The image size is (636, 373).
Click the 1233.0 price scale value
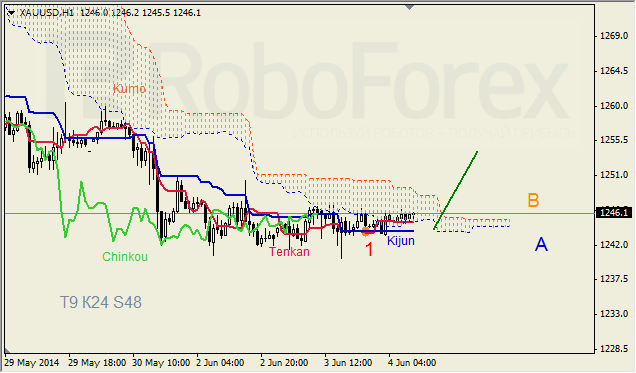pyautogui.click(x=614, y=314)
